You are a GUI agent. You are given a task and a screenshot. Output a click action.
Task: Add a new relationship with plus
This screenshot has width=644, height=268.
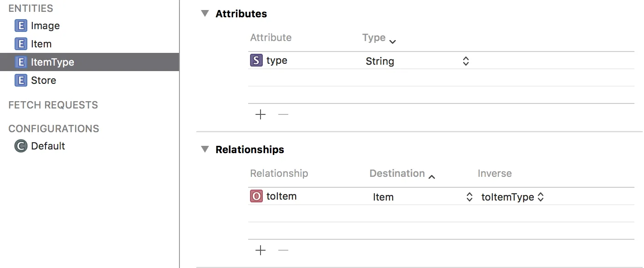click(x=261, y=250)
